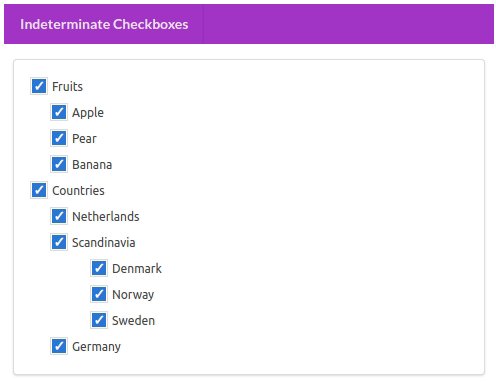Click the Netherlands text label
This screenshot has height=382, width=496.
point(106,217)
